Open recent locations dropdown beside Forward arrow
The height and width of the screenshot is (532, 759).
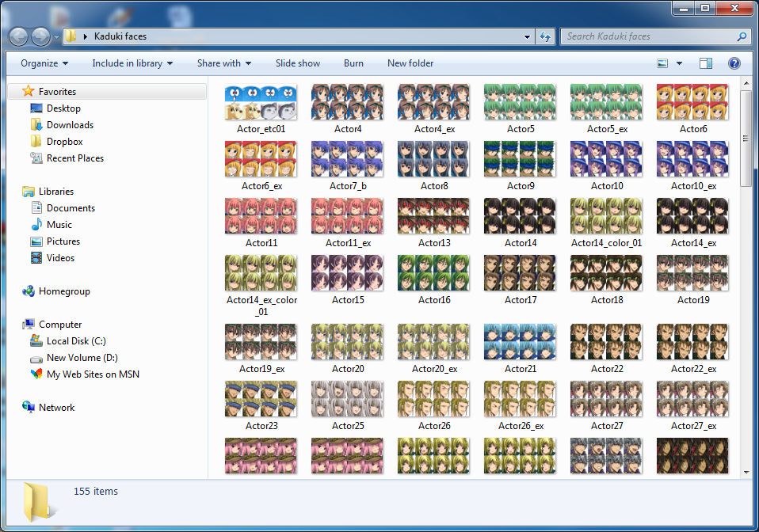tap(56, 36)
